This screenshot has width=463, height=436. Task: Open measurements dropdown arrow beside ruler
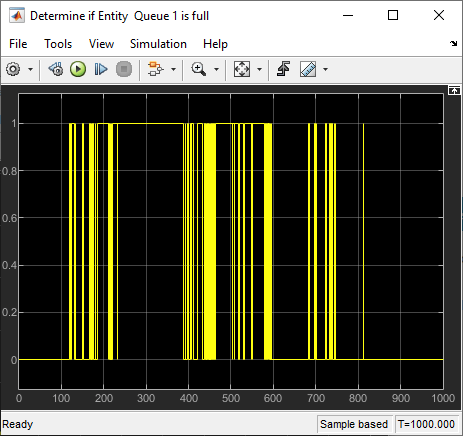tap(325, 69)
